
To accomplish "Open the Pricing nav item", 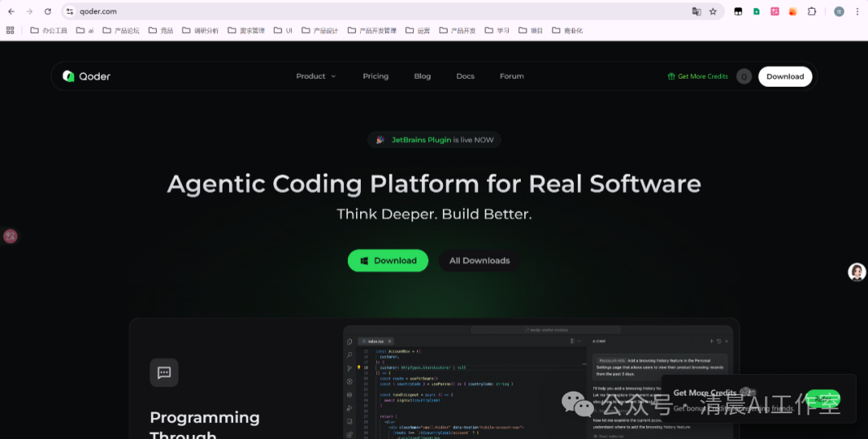I will pos(375,76).
